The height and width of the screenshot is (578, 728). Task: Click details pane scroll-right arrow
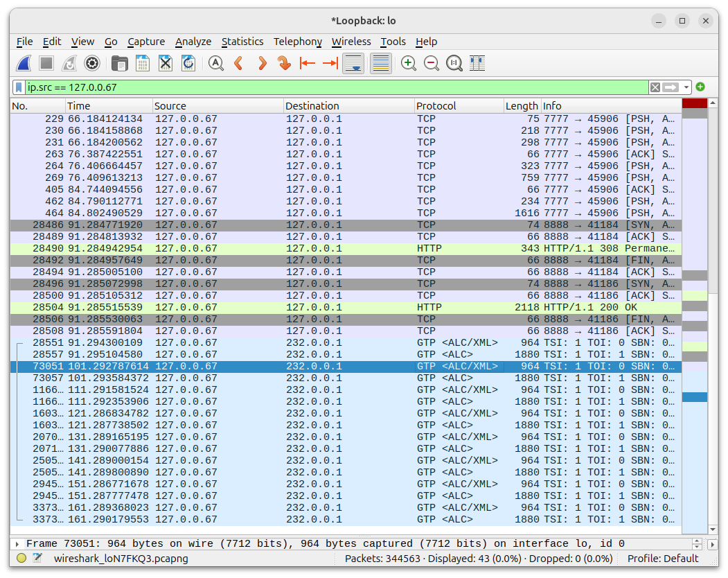point(712,543)
